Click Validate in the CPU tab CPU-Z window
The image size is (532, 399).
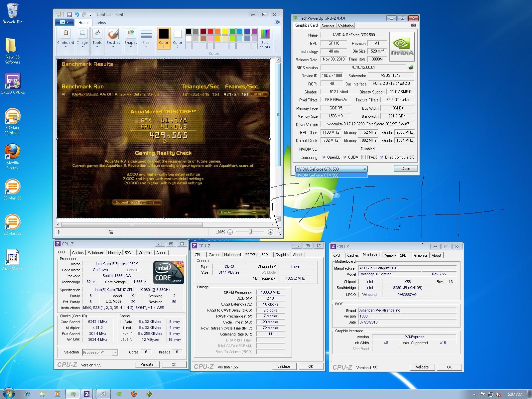(x=147, y=364)
